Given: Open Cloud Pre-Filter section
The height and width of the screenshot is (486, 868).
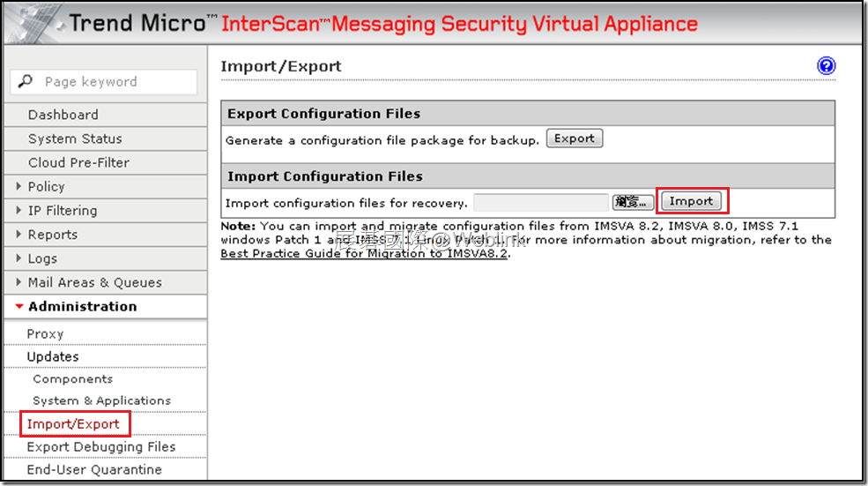Looking at the screenshot, I should tap(78, 162).
